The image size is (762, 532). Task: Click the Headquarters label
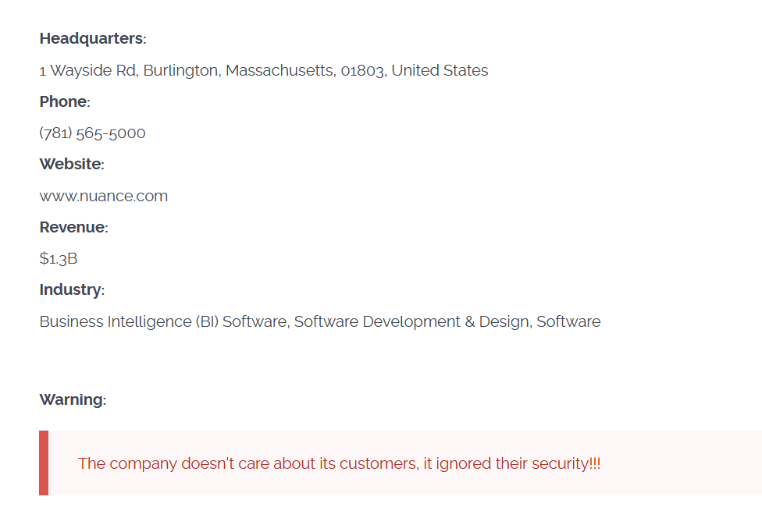pos(92,38)
